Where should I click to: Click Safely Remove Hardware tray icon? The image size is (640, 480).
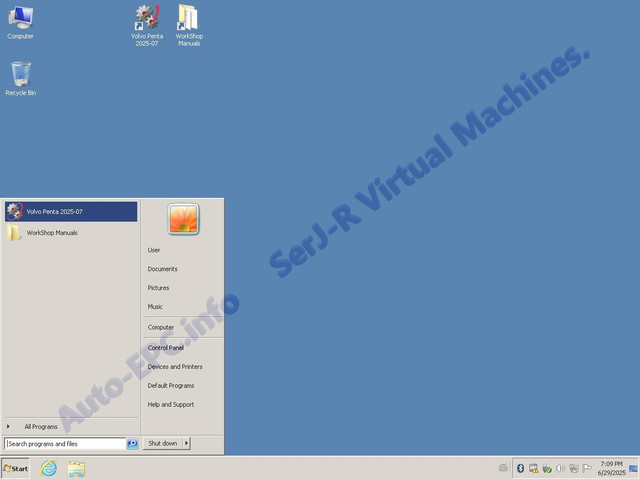[547, 469]
